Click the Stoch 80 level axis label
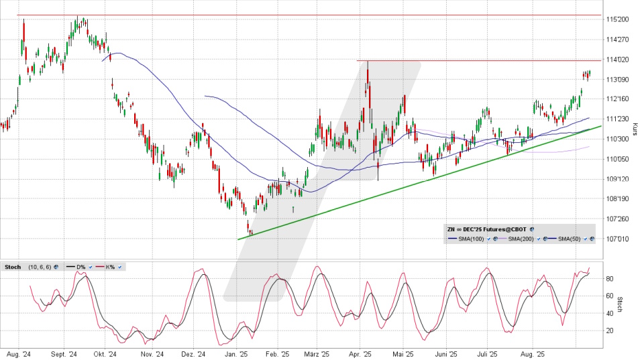Viewport: 644px width, 362px height. point(610,279)
